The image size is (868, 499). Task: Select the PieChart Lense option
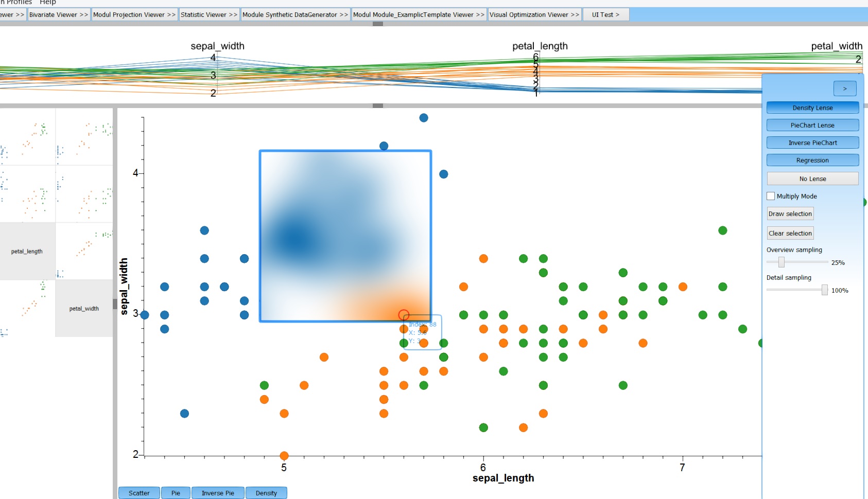click(812, 125)
